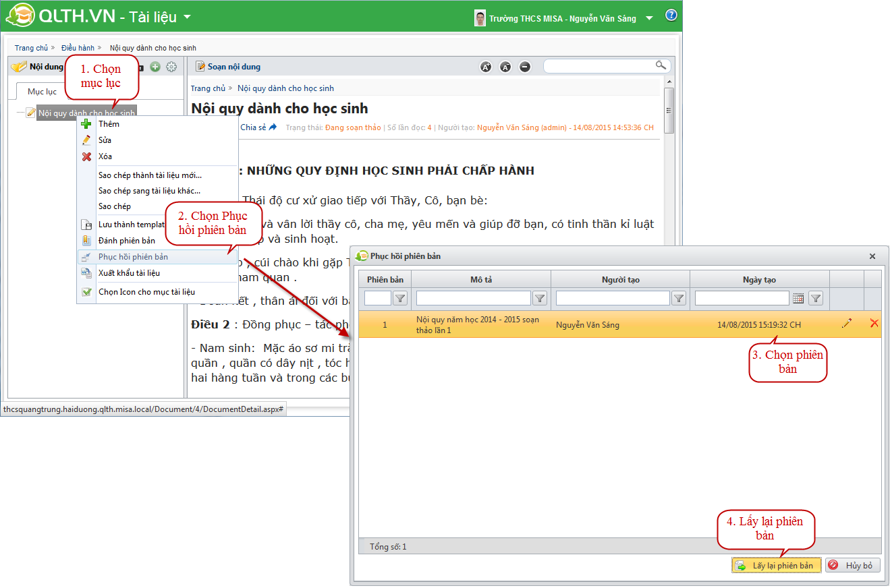
Task: Open the user account dropdown arrow
Action: (x=649, y=18)
